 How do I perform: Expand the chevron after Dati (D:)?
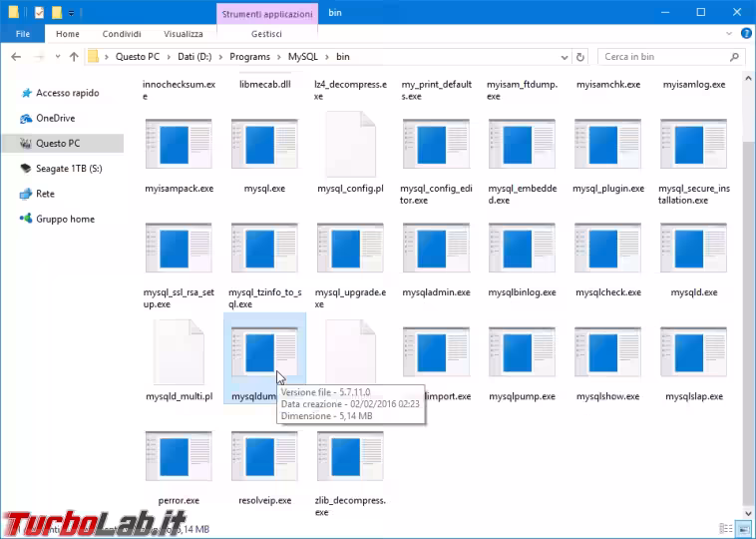click(220, 57)
